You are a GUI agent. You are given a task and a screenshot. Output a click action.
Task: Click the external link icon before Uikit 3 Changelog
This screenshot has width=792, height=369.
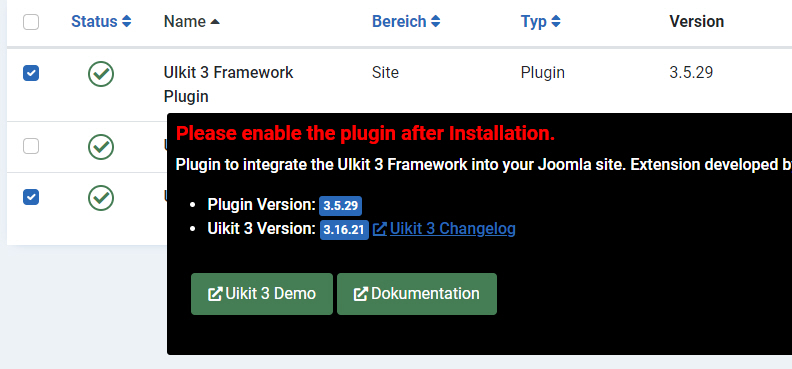tap(380, 229)
